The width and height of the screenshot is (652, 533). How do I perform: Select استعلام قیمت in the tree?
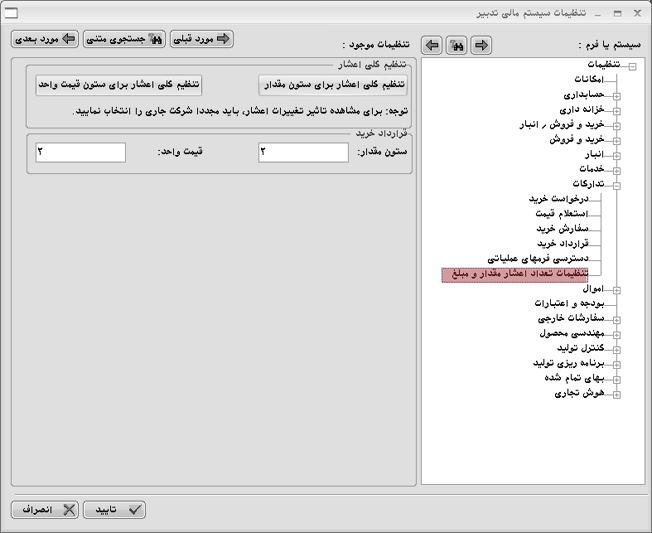click(x=554, y=214)
